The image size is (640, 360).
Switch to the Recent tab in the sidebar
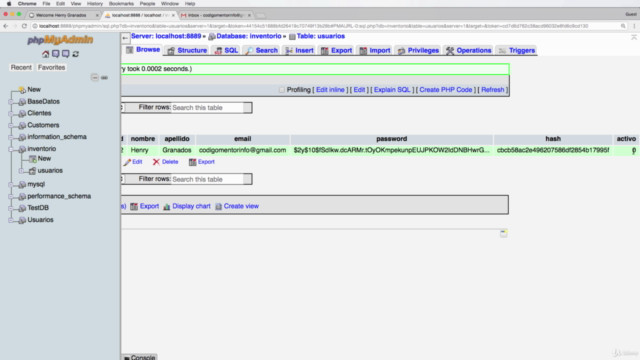tap(21, 67)
